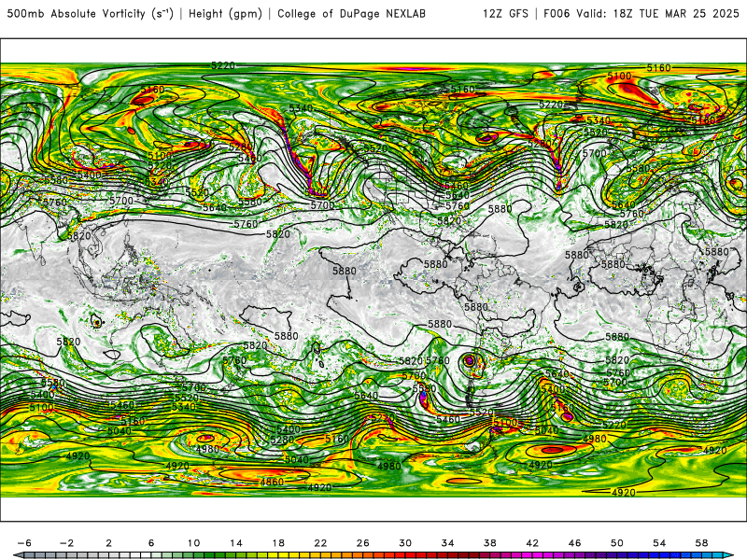Screen dimensions: 747x560
Task: Click the '30' value on the color scale
Action: point(405,543)
